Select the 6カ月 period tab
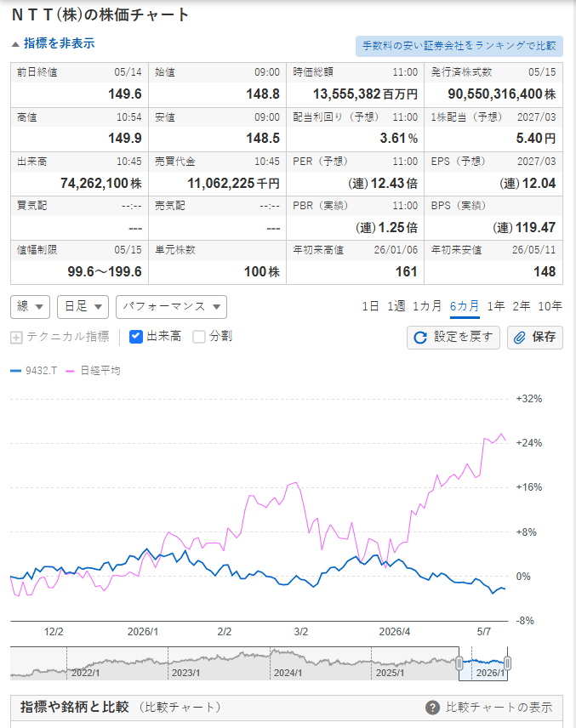Image resolution: width=576 pixels, height=728 pixels. (x=465, y=306)
